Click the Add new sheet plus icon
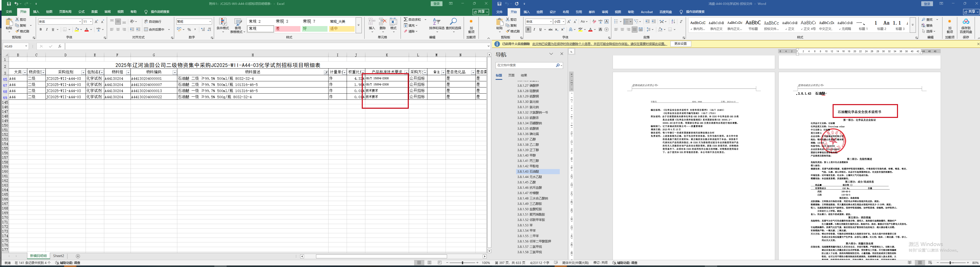The image size is (980, 267). [78, 256]
